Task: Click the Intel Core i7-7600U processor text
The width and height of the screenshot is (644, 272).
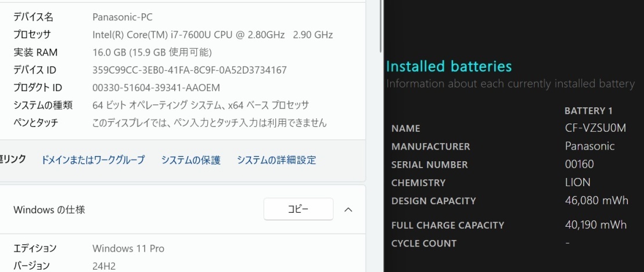Action: pos(213,35)
